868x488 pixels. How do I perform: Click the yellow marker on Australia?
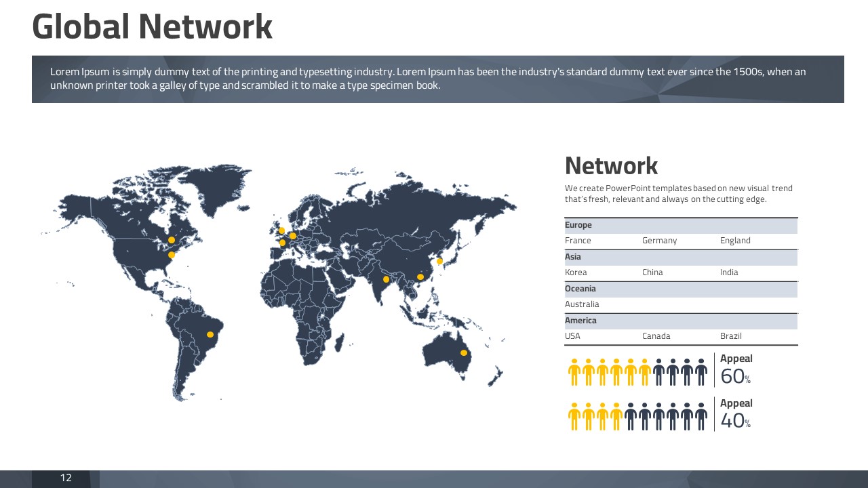click(x=464, y=352)
